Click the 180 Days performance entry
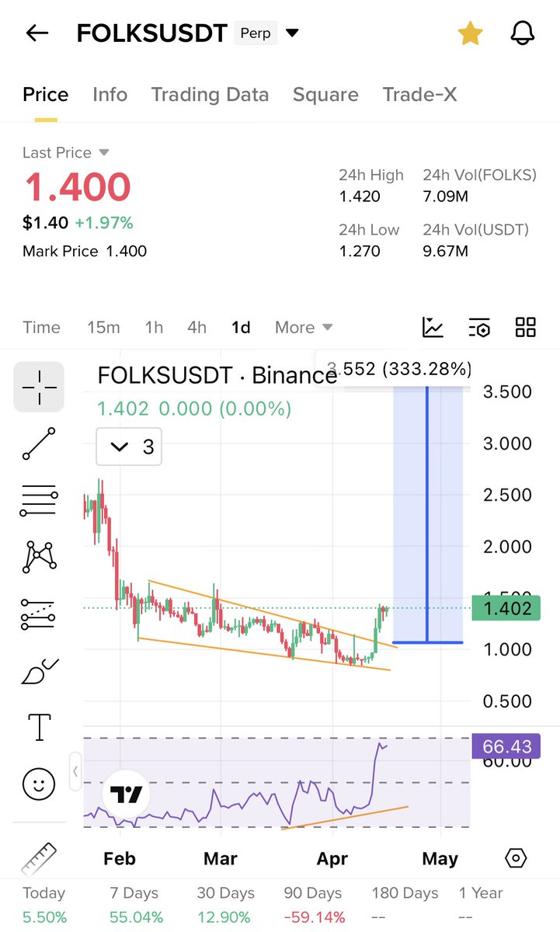560x932 pixels. [405, 905]
